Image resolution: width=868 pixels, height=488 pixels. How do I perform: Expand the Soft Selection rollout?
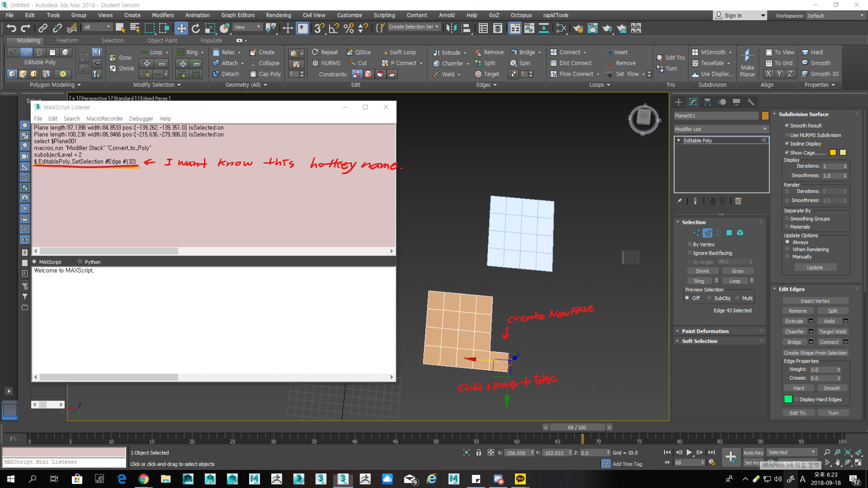[x=699, y=341]
